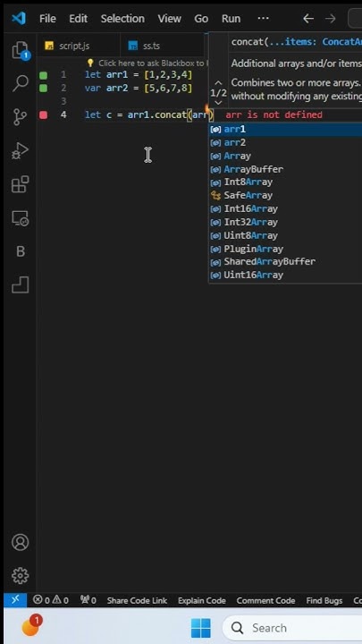Show the next signature with the down chevron
This screenshot has width=362, height=644.
pos(218,103)
